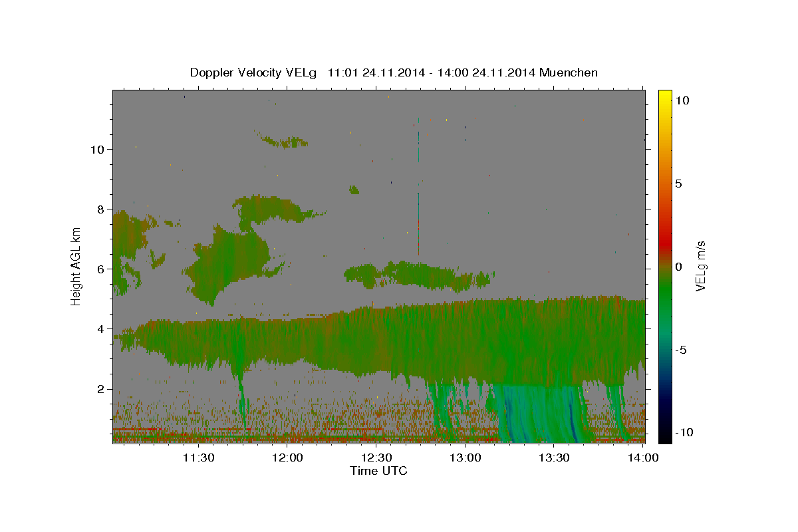The image size is (798, 532).
Task: Click the 13:30 time tick label
Action: tap(554, 458)
